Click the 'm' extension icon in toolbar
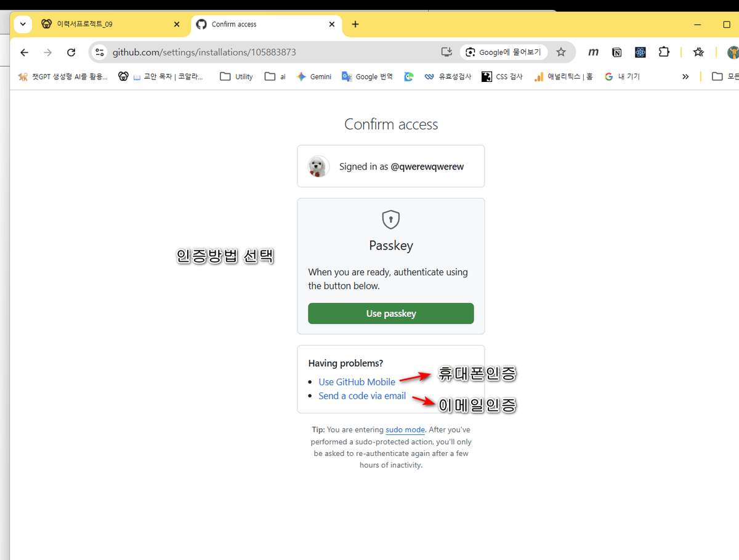739x560 pixels. (593, 52)
